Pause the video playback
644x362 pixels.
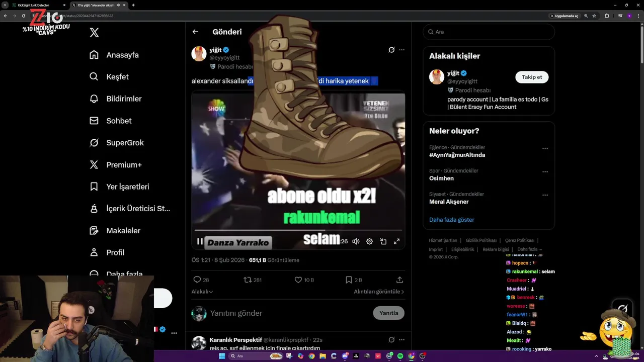pos(200,241)
